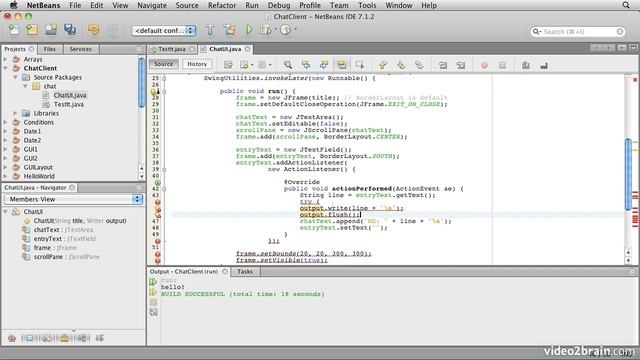Image resolution: width=640 pixels, height=360 pixels.
Task: Click the Projects tree vertical scrollbar thumb
Action: click(141, 83)
